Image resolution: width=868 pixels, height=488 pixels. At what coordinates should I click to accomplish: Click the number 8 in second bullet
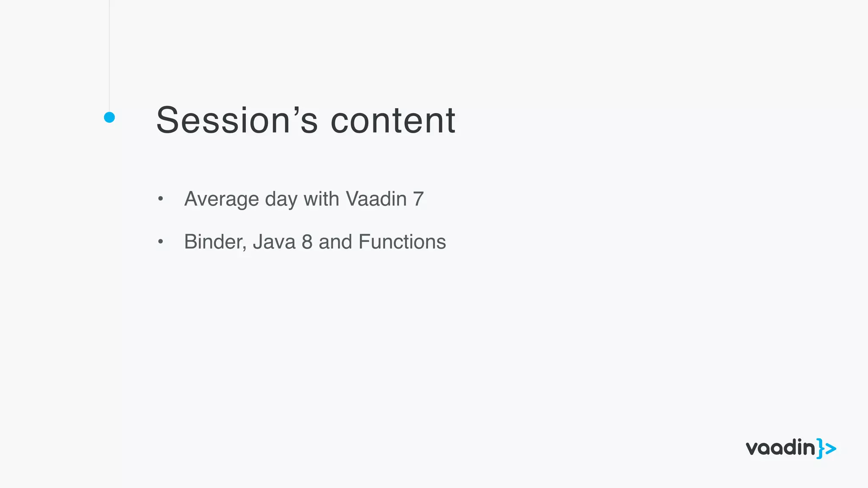click(307, 242)
